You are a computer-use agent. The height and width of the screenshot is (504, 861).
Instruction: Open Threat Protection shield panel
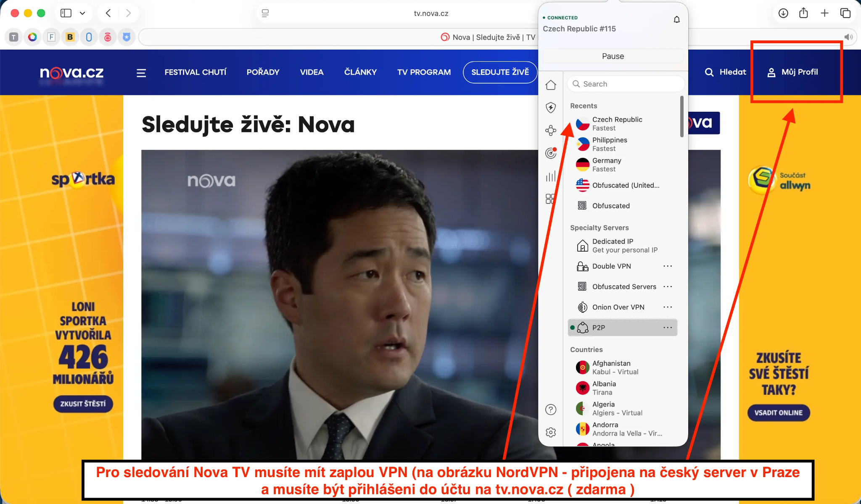point(551,108)
